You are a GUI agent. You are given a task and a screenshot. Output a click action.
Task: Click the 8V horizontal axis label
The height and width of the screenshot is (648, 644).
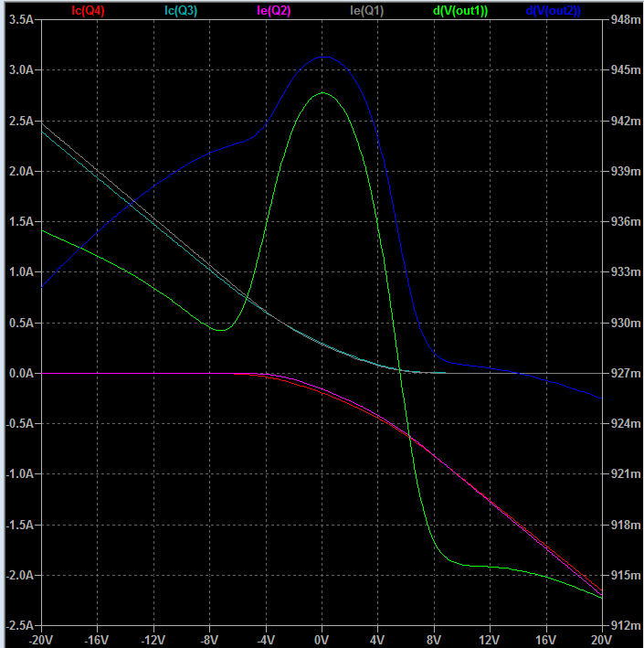click(434, 640)
